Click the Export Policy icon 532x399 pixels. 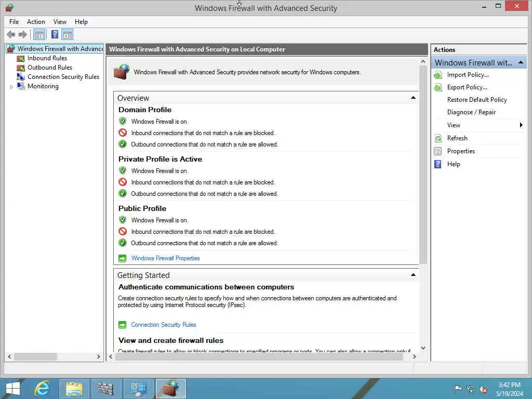[x=438, y=87]
